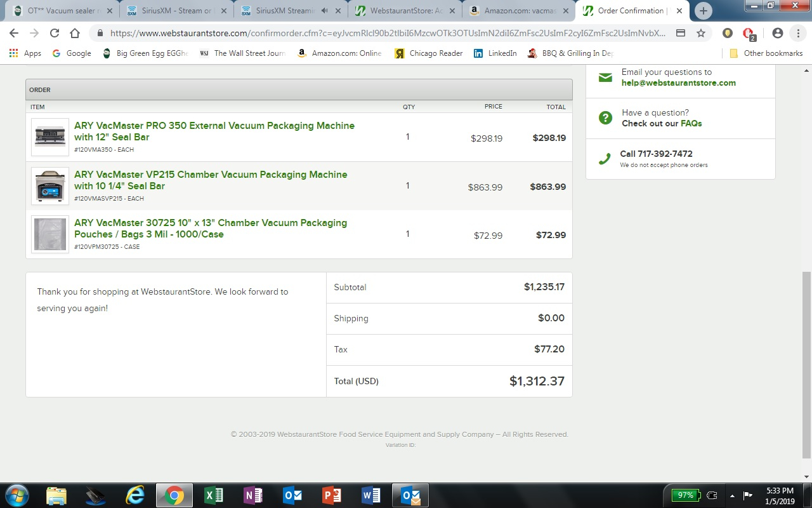Click the Subtotal value $1,235.17
The height and width of the screenshot is (508, 812).
[x=544, y=287]
